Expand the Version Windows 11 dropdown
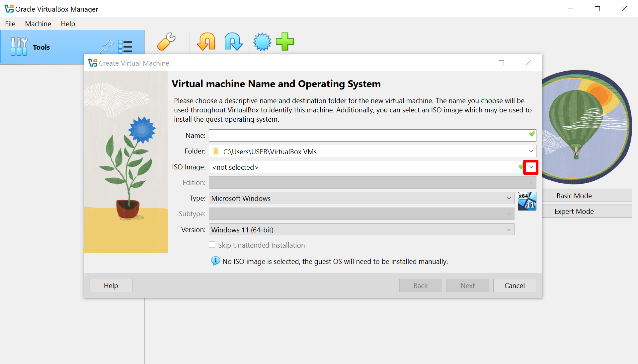This screenshot has width=638, height=364. point(509,230)
